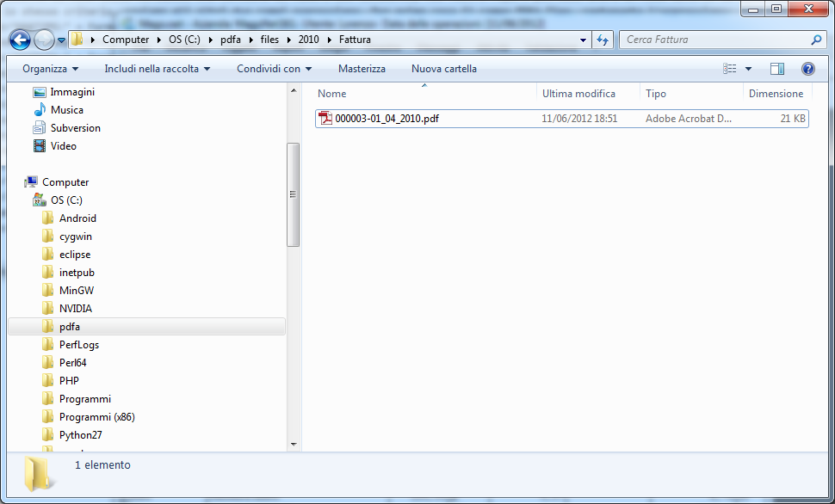The width and height of the screenshot is (835, 504).
Task: Select the eclipse folder in tree
Action: click(75, 255)
